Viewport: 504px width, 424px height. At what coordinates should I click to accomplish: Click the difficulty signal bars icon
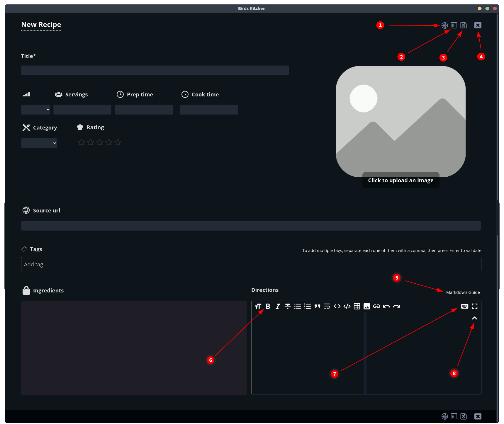click(x=26, y=94)
